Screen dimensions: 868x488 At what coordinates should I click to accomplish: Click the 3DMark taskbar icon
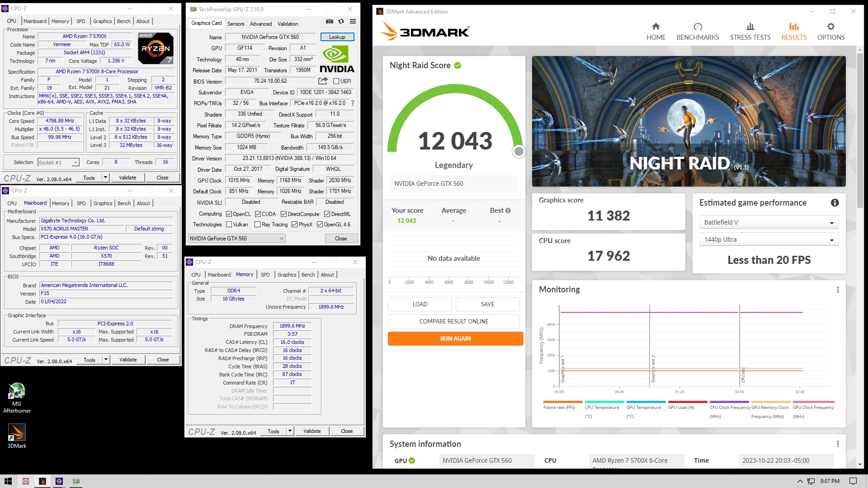[42, 481]
